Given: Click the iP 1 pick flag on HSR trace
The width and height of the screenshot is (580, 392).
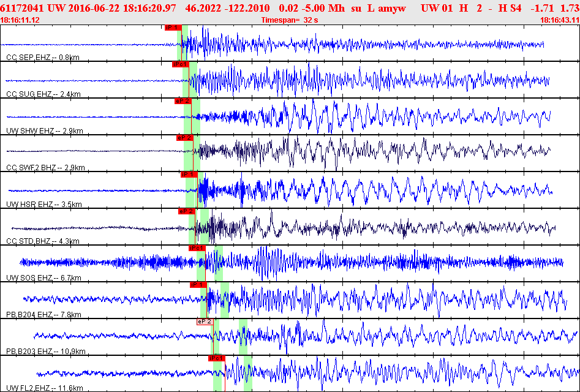Looking at the screenshot, I should click(x=189, y=175).
